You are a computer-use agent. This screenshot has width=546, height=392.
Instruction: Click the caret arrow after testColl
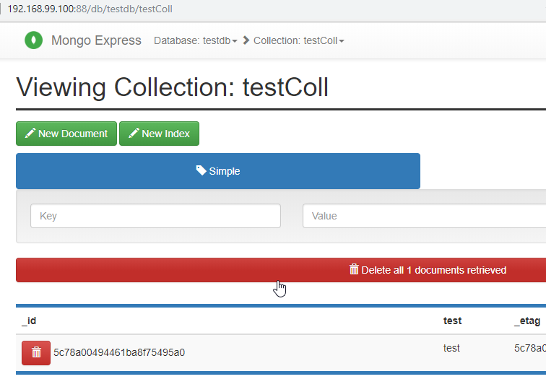click(342, 41)
